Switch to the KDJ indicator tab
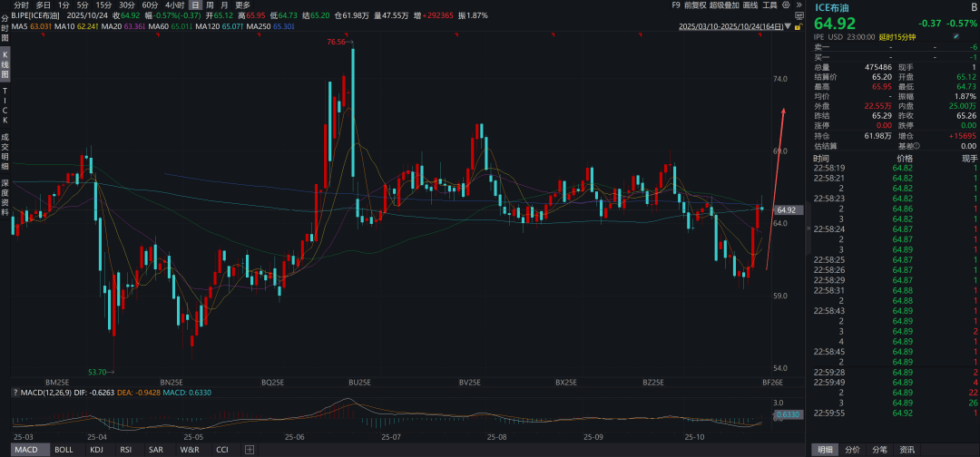The width and height of the screenshot is (980, 457). [x=96, y=450]
